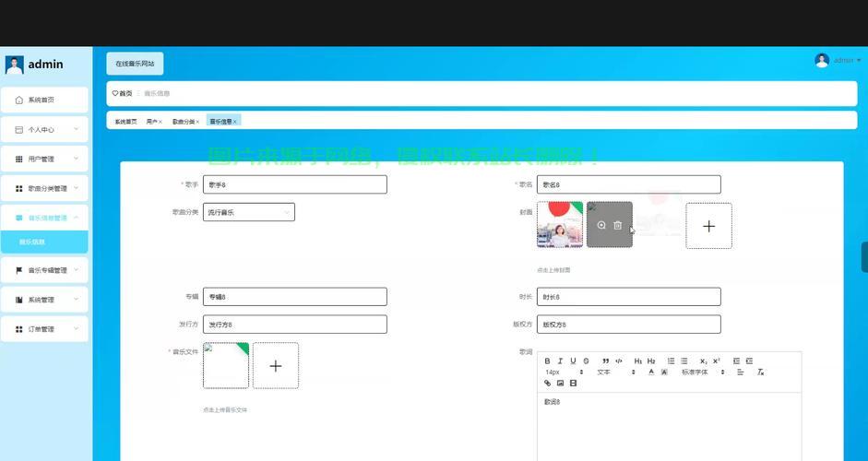The height and width of the screenshot is (461, 868).
Task: Toggle italic in the lyrics editor
Action: [x=560, y=361]
